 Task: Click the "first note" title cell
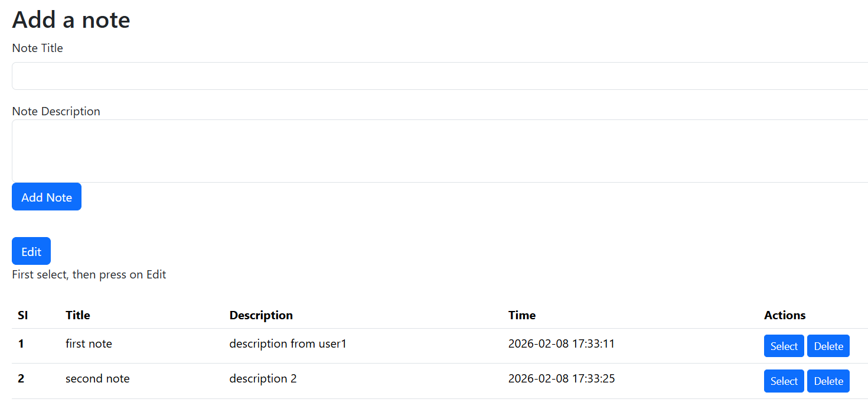[x=89, y=343]
